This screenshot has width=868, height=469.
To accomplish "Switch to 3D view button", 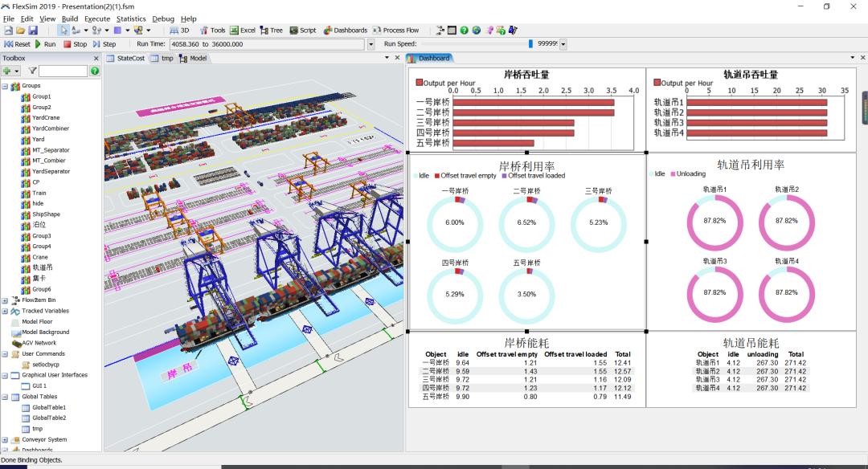I will (179, 31).
